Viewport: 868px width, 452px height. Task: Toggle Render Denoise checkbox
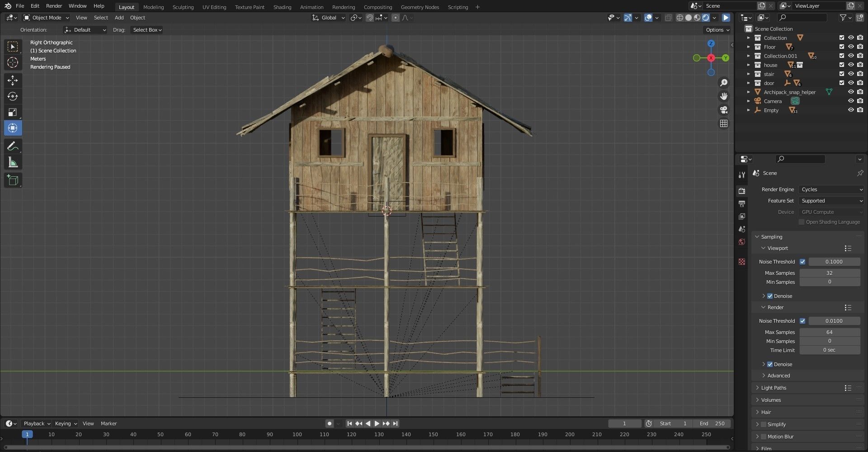pos(770,364)
